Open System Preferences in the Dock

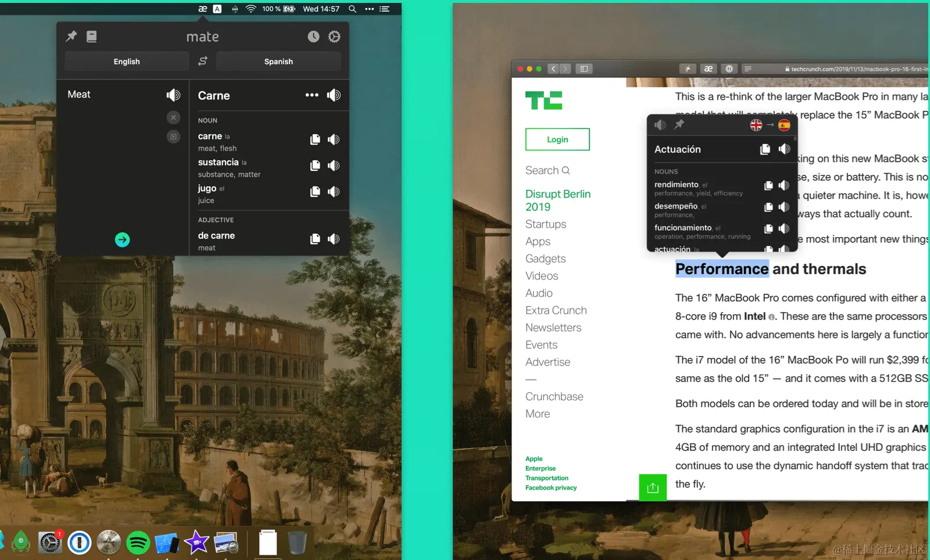50,543
